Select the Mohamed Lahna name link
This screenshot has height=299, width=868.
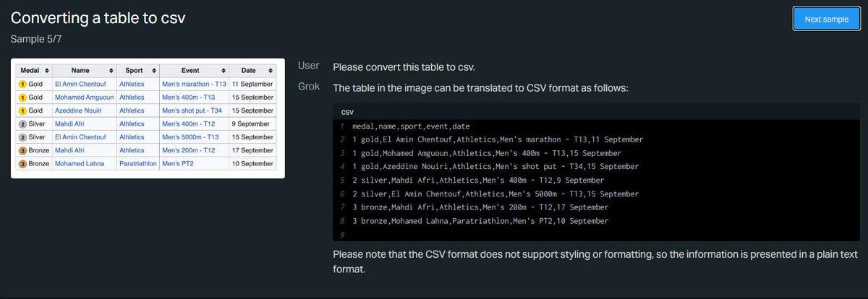tap(80, 164)
